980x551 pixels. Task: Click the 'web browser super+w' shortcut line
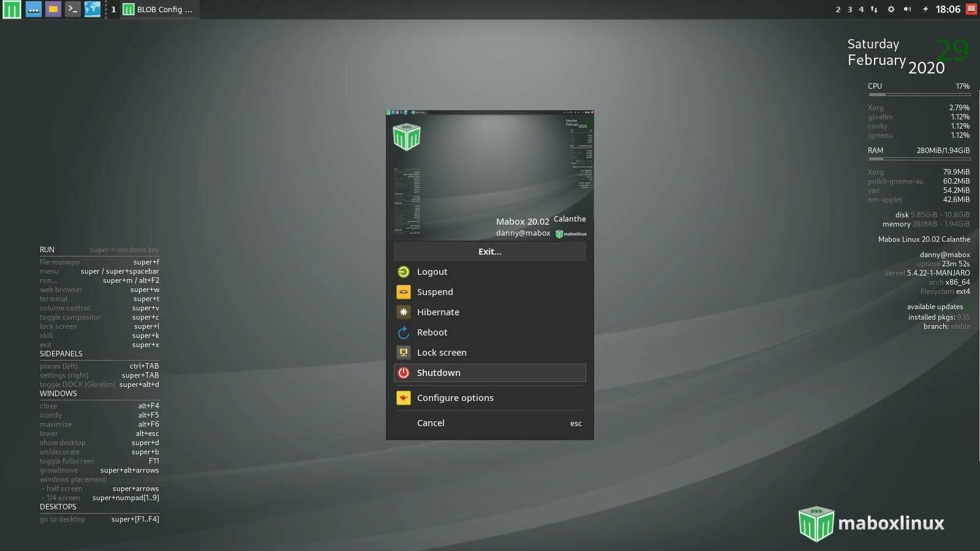(99, 290)
